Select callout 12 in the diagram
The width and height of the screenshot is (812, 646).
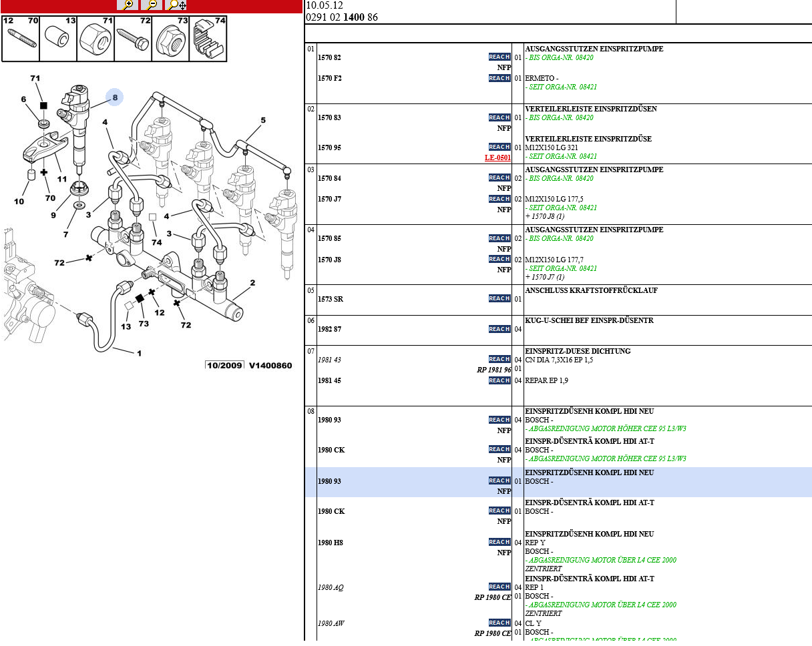click(159, 312)
